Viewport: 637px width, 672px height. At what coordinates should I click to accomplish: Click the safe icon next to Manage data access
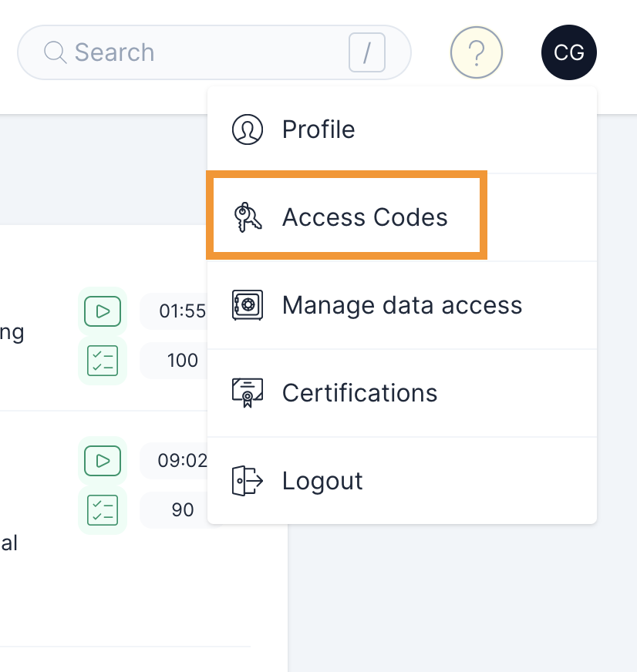click(247, 304)
